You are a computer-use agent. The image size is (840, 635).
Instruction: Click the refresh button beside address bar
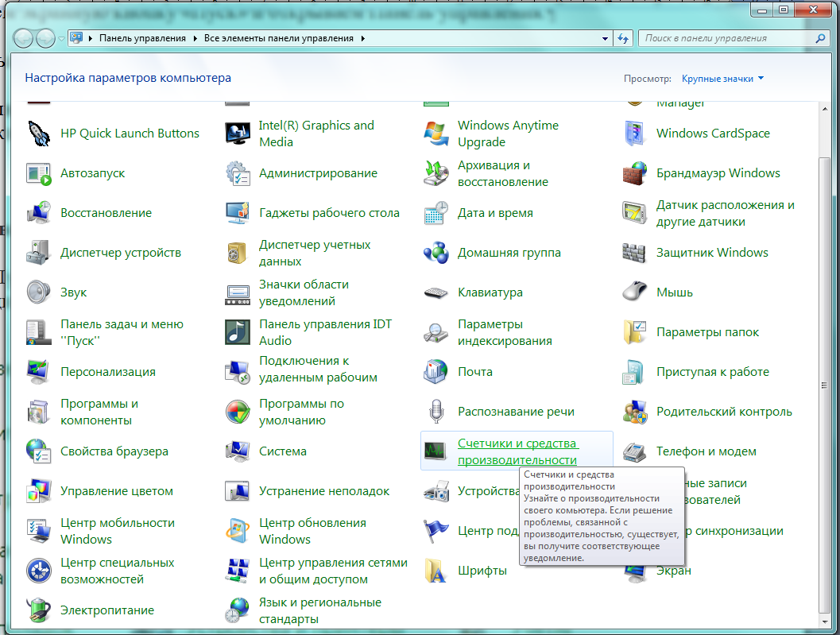pyautogui.click(x=624, y=38)
